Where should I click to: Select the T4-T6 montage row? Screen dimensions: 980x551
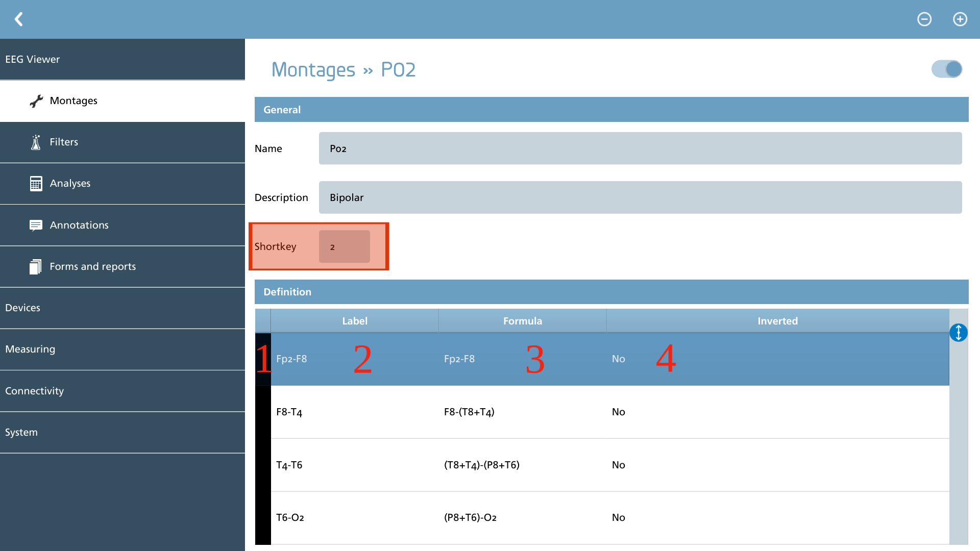click(x=602, y=465)
